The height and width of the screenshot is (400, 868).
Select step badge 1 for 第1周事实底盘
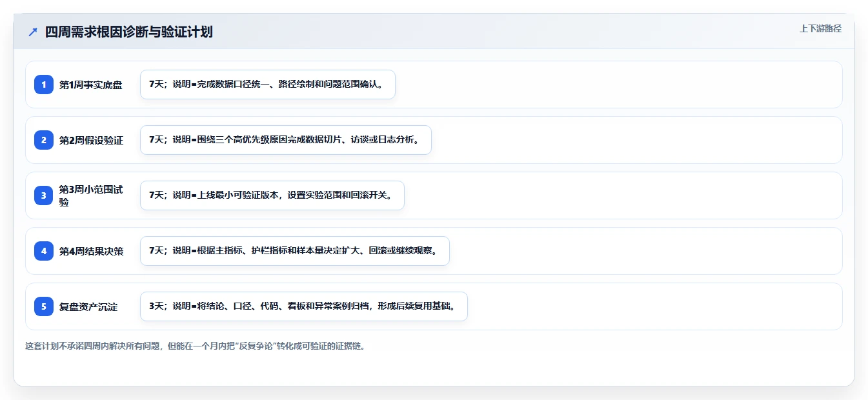point(44,85)
